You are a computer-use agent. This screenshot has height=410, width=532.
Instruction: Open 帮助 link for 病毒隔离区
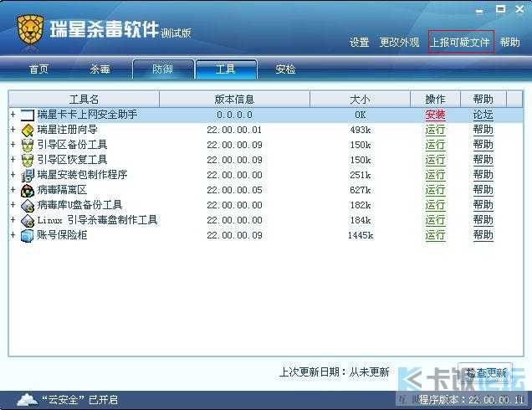[483, 191]
